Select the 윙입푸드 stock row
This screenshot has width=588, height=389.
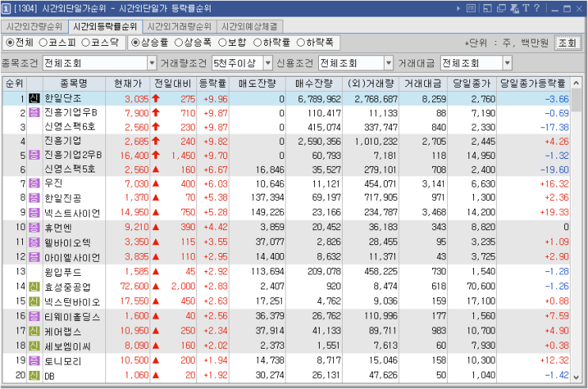click(286, 271)
